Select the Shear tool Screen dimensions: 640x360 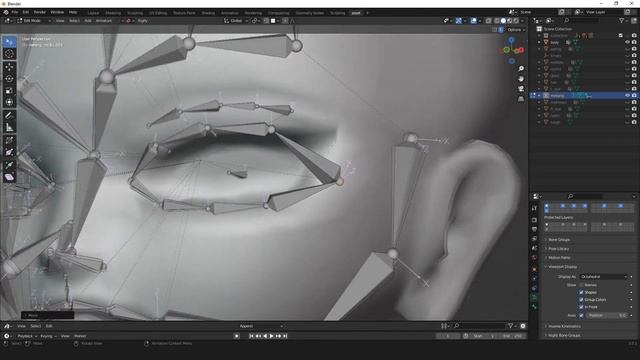tap(9, 177)
